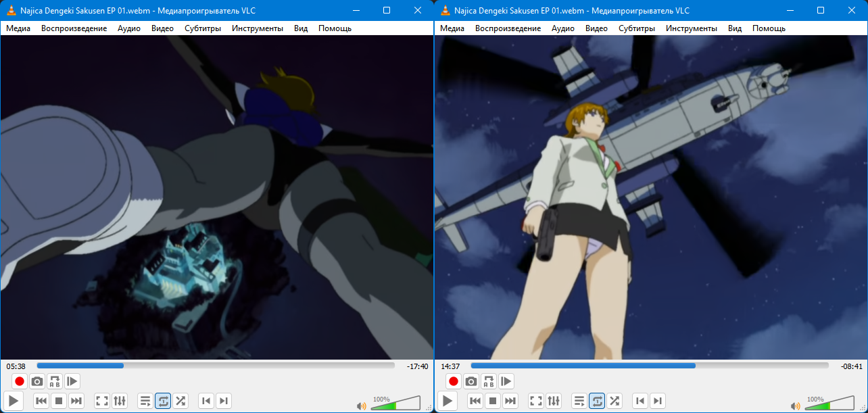Open Вид menu in right VLC window

pyautogui.click(x=735, y=28)
